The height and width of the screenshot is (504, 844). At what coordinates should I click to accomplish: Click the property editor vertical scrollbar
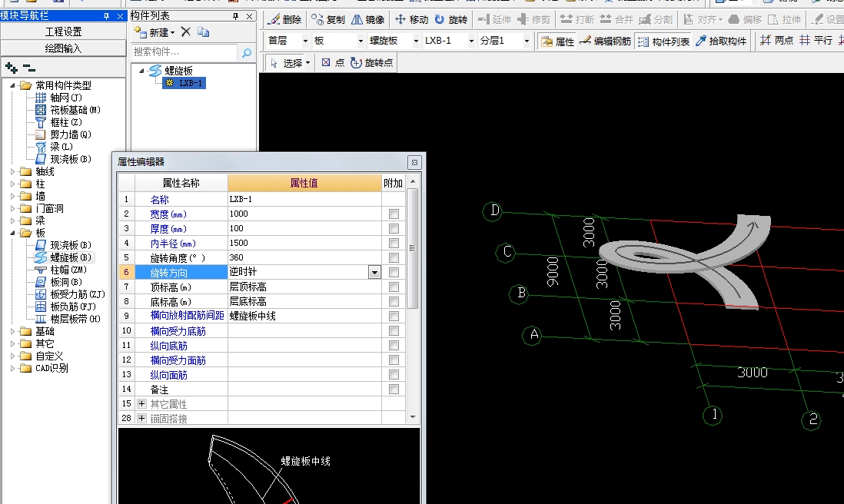(413, 248)
